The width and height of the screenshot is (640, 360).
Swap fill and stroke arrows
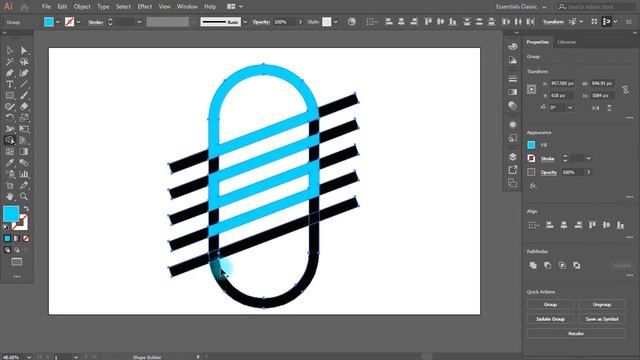[26, 209]
